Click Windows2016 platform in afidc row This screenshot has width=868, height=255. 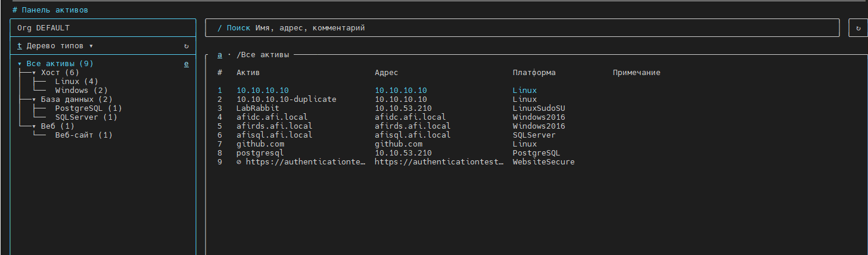pyautogui.click(x=539, y=117)
